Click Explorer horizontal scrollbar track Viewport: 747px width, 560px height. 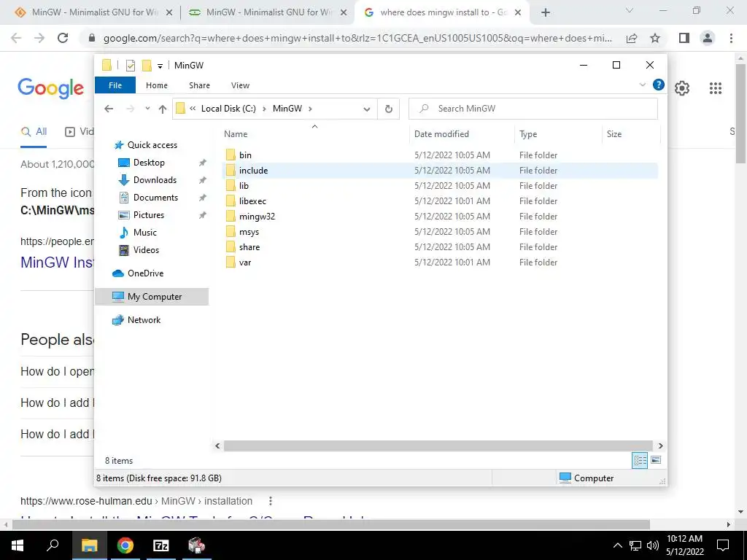click(438, 446)
